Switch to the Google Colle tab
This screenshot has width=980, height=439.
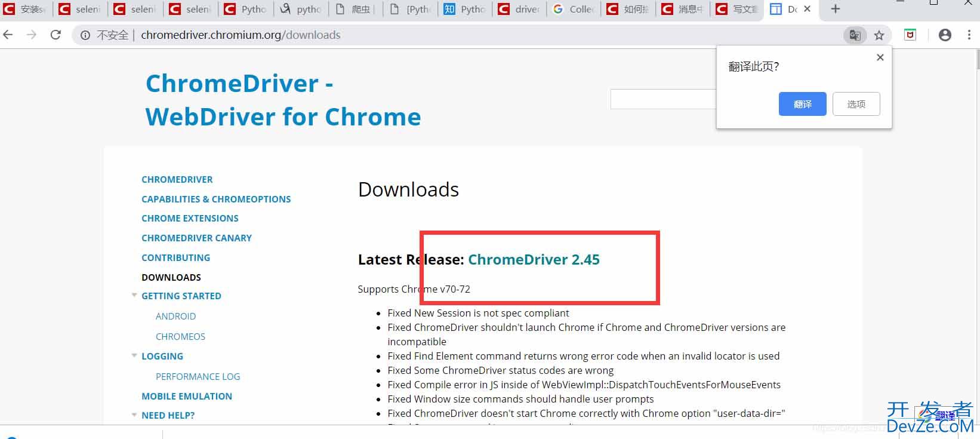click(x=574, y=9)
